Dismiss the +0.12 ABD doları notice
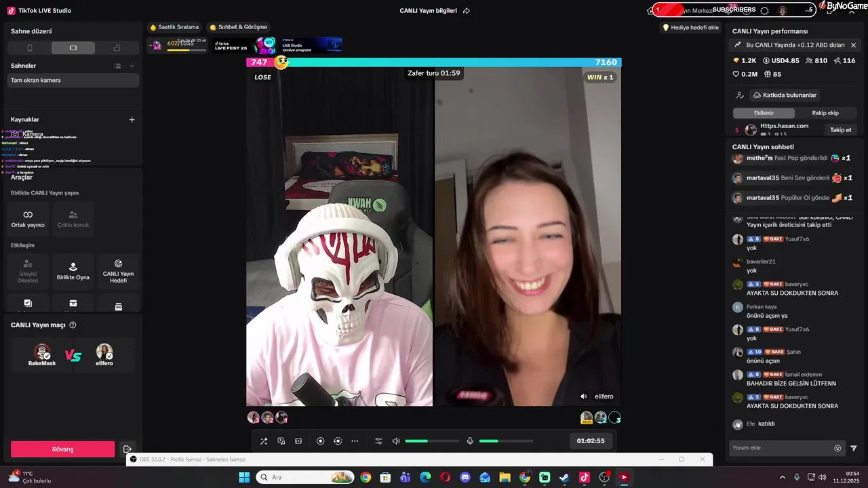Viewport: 868px width, 488px height. [x=853, y=45]
